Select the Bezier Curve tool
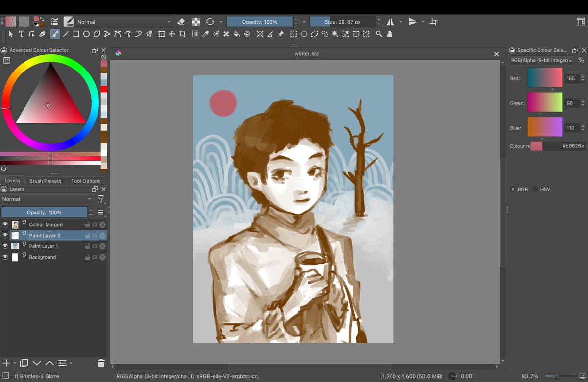This screenshot has width=588, height=382. 118,34
